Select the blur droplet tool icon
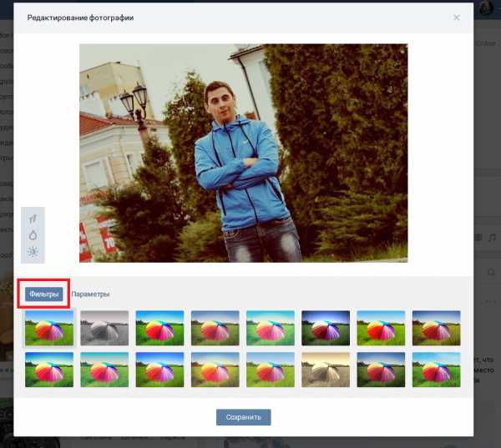501x448 pixels. click(33, 235)
